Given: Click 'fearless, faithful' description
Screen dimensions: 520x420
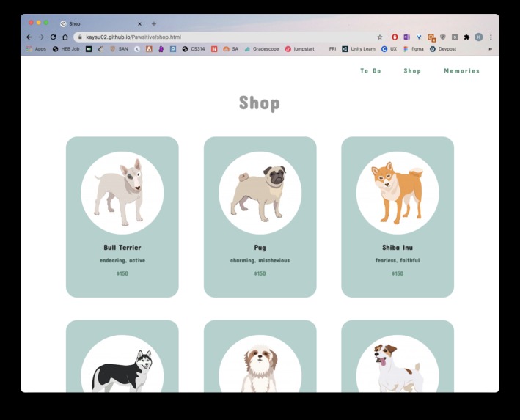Looking at the screenshot, I should 398,260.
